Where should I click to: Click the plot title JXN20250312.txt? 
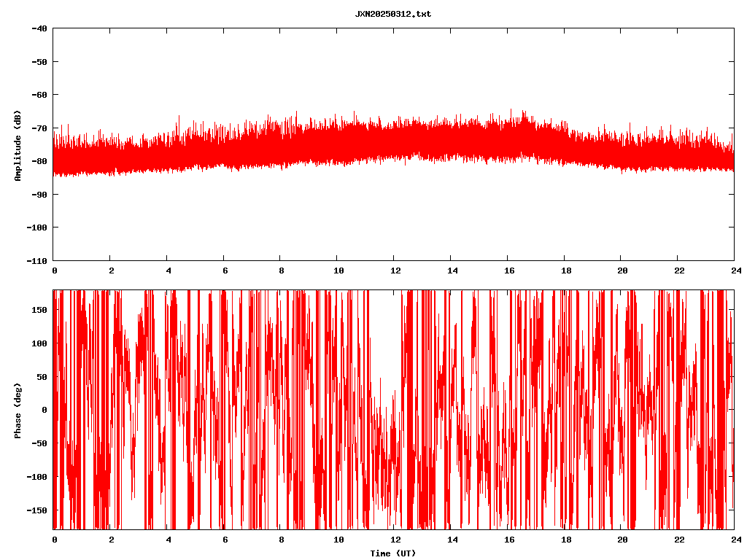point(393,14)
